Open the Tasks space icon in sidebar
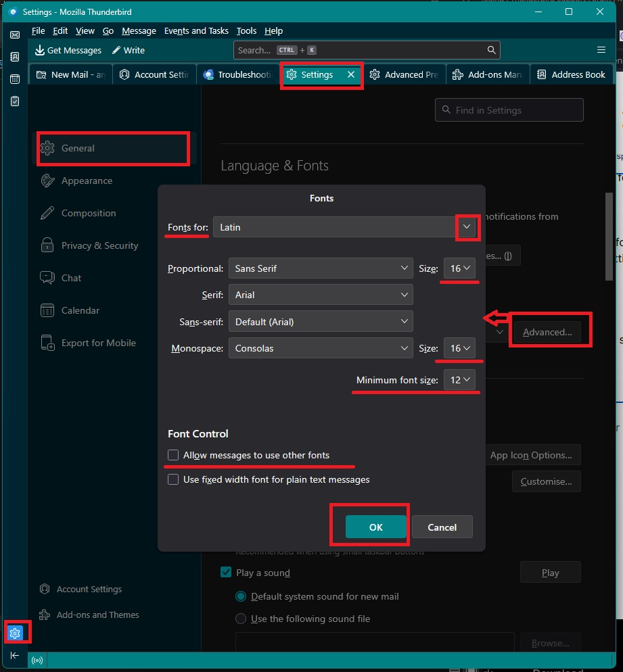 click(15, 101)
